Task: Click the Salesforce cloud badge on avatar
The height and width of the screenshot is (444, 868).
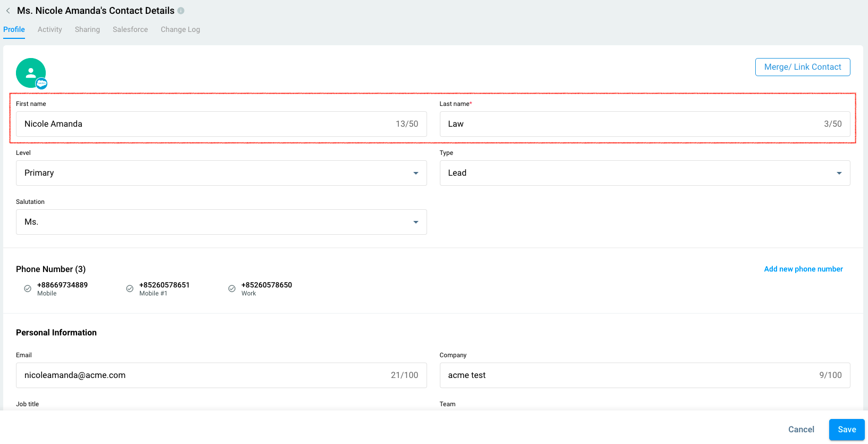Action: [41, 84]
